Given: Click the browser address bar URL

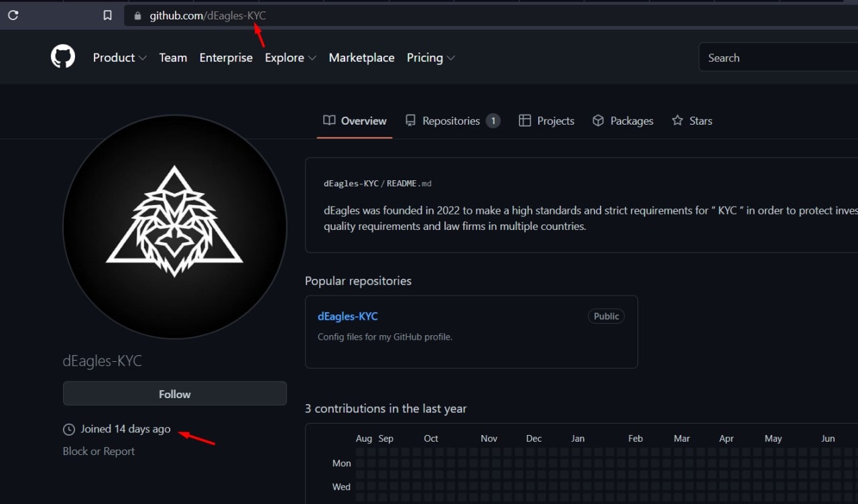Looking at the screenshot, I should (x=208, y=16).
